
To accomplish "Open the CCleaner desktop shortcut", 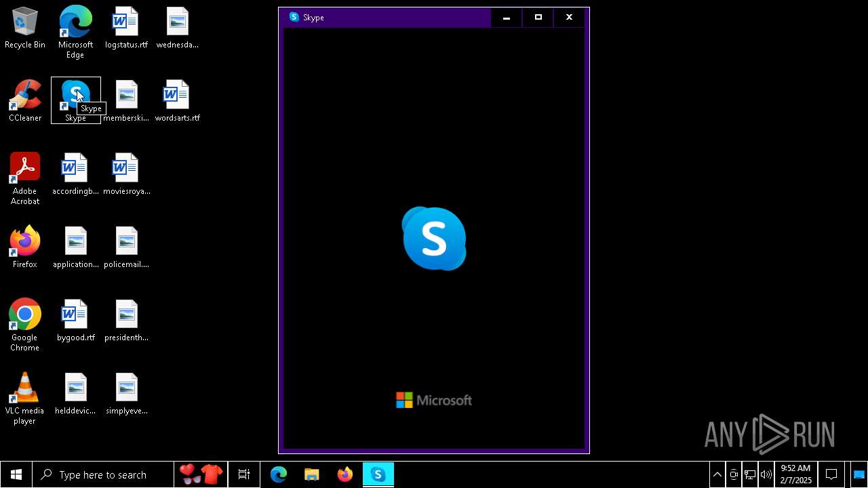I will 25,101.
